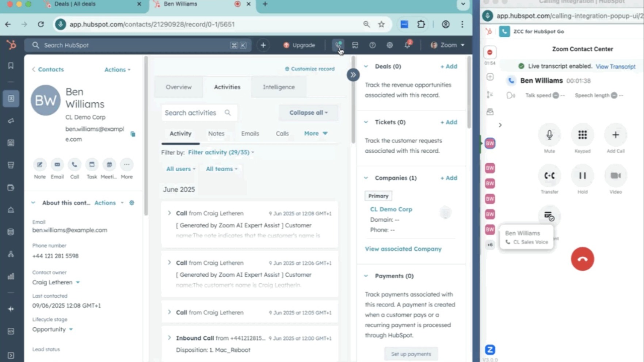Click the Add Call icon in Zoom panel

tap(616, 135)
